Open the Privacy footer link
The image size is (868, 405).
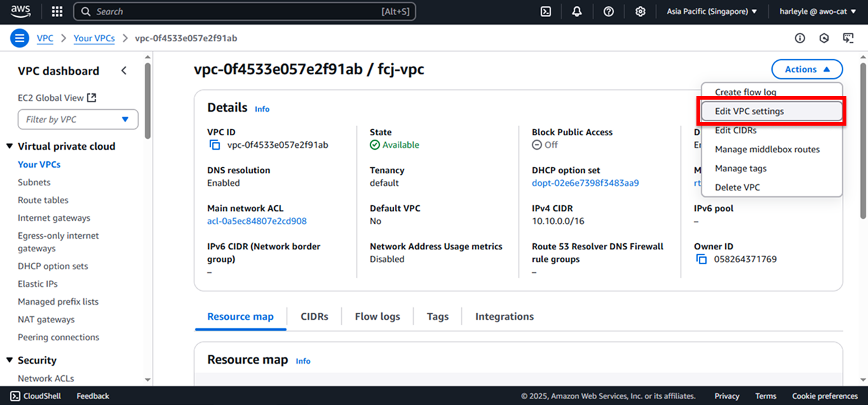point(727,396)
